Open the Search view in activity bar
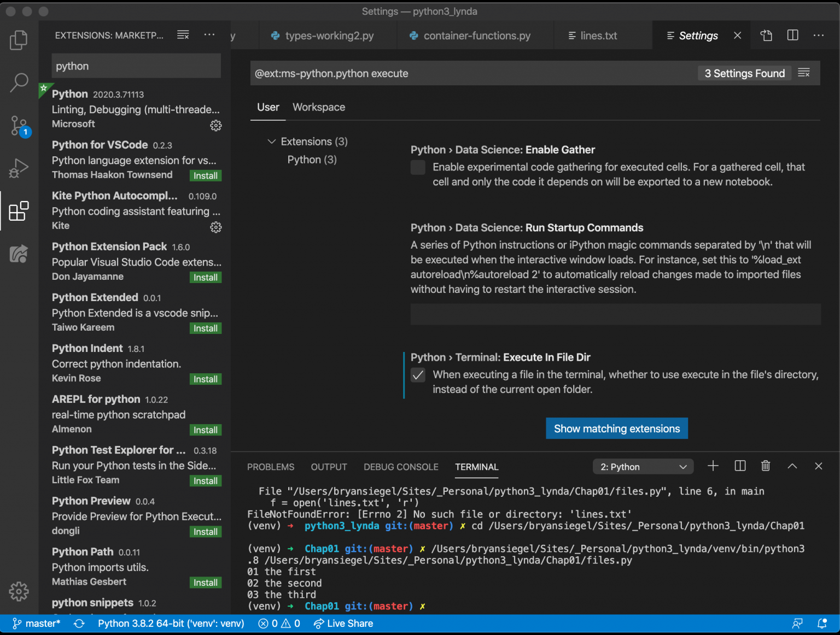Image resolution: width=840 pixels, height=635 pixels. pos(19,83)
